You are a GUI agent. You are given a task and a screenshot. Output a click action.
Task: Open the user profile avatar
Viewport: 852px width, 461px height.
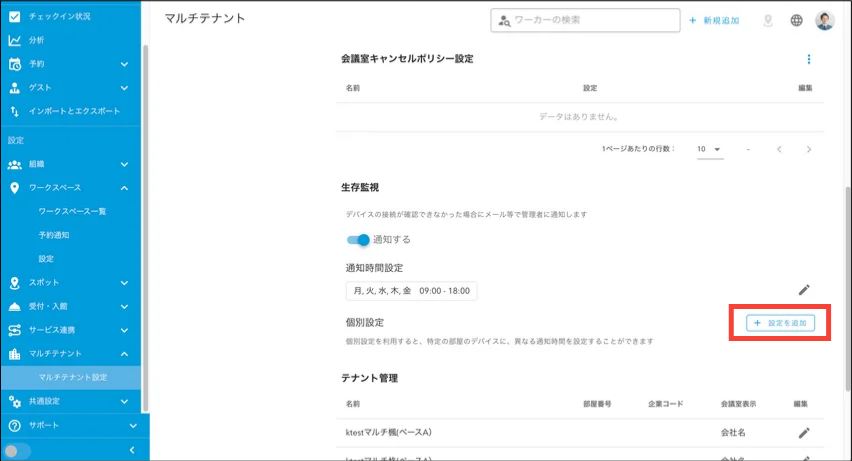tap(824, 20)
